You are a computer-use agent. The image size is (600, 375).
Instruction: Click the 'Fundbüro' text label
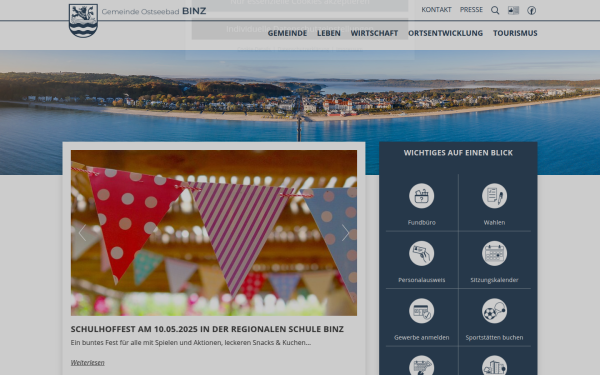point(421,222)
